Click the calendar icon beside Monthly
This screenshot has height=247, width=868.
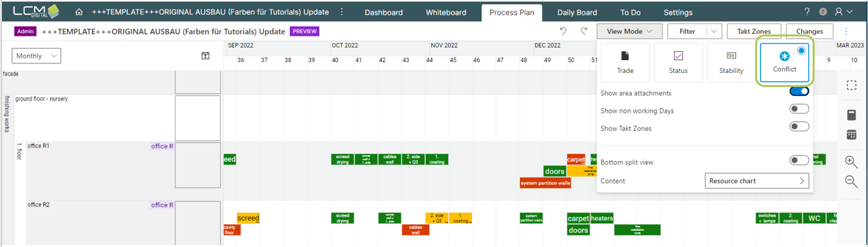(206, 56)
